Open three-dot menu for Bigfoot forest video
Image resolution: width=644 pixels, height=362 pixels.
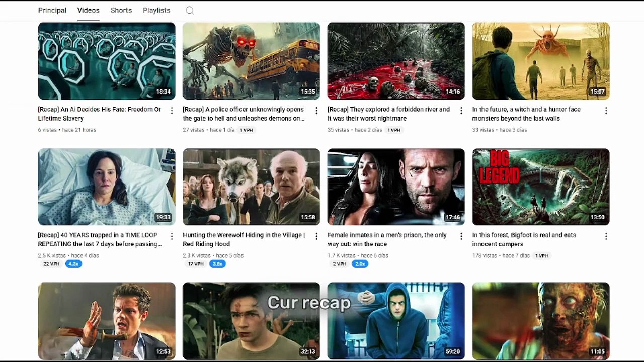(x=606, y=236)
